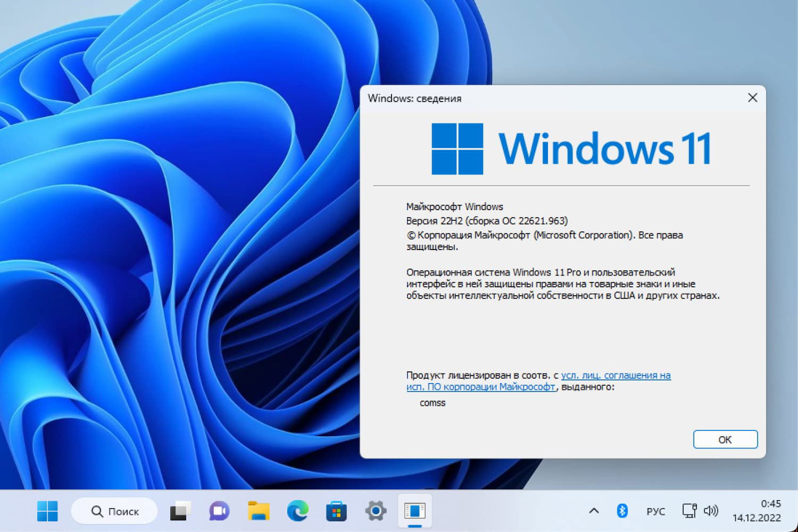Open the volume control in the system tray
798x532 pixels.
pyautogui.click(x=711, y=511)
